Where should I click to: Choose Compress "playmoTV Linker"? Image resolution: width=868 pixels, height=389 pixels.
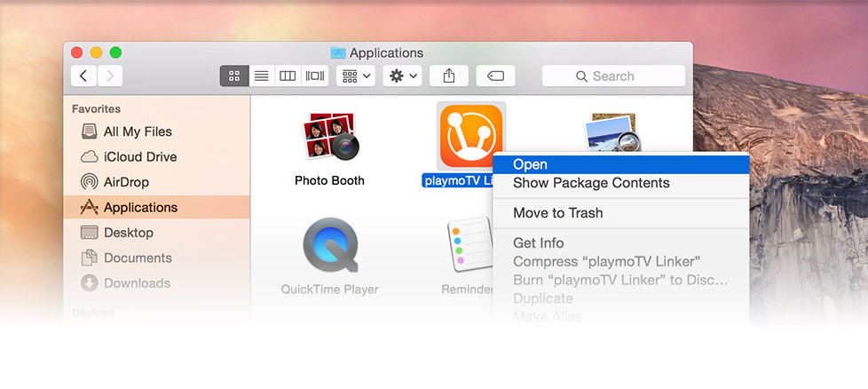(621, 261)
